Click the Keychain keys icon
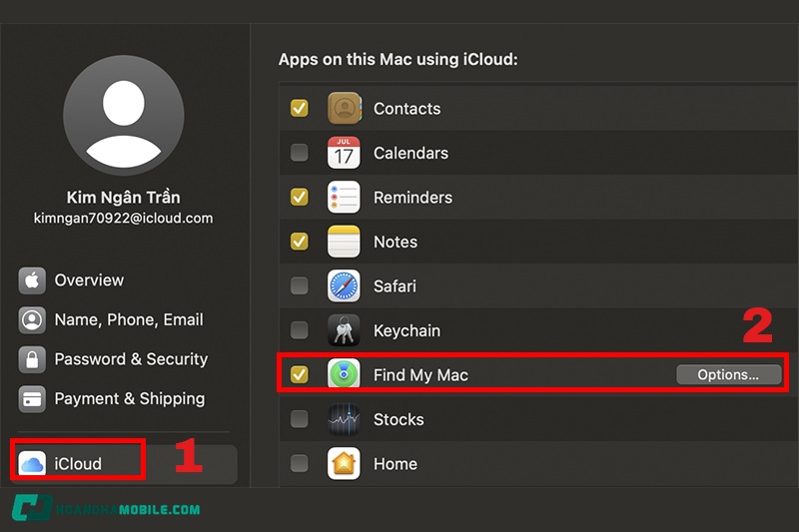This screenshot has height=532, width=799. [x=344, y=330]
